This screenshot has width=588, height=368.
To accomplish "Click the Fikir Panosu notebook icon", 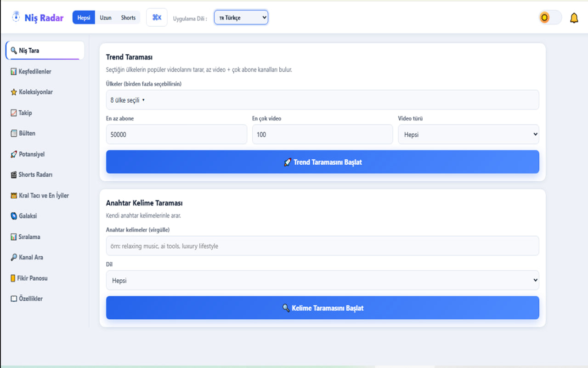I will click(14, 278).
